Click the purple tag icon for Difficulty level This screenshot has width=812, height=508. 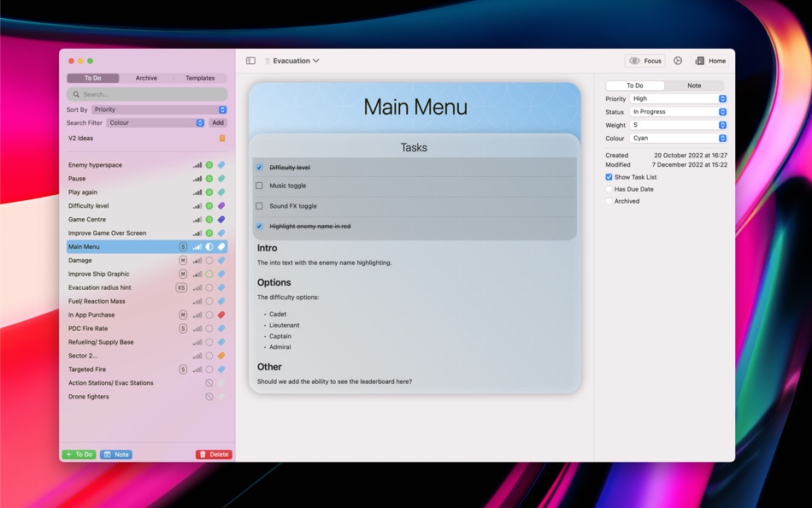[221, 206]
